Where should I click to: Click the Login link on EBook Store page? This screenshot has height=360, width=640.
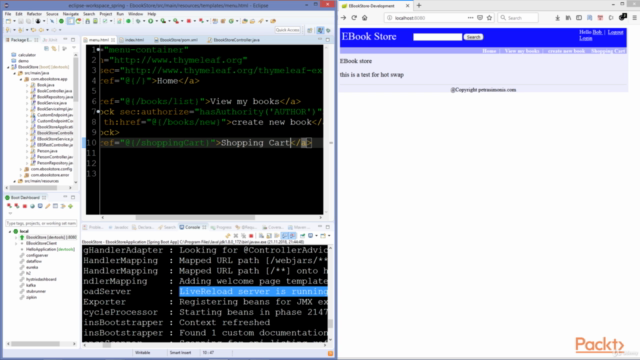click(x=586, y=38)
